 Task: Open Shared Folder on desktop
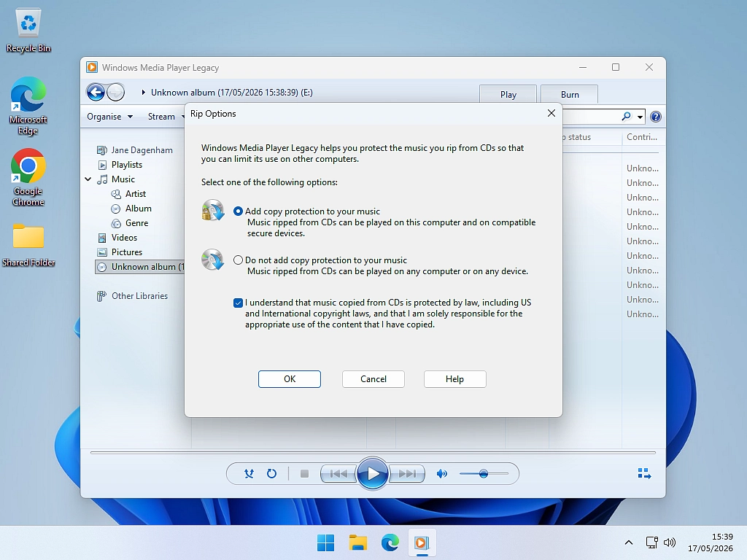tap(28, 245)
